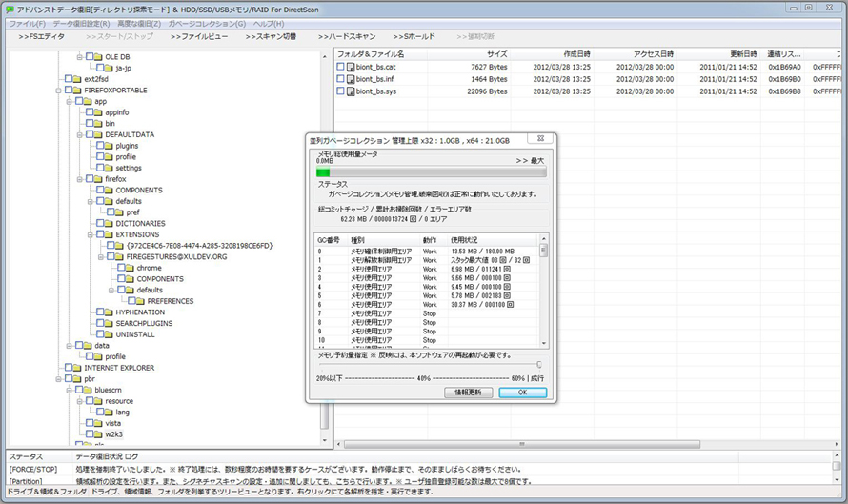Click the OLE DB folder icon
This screenshot has height=504, width=848.
pos(98,56)
